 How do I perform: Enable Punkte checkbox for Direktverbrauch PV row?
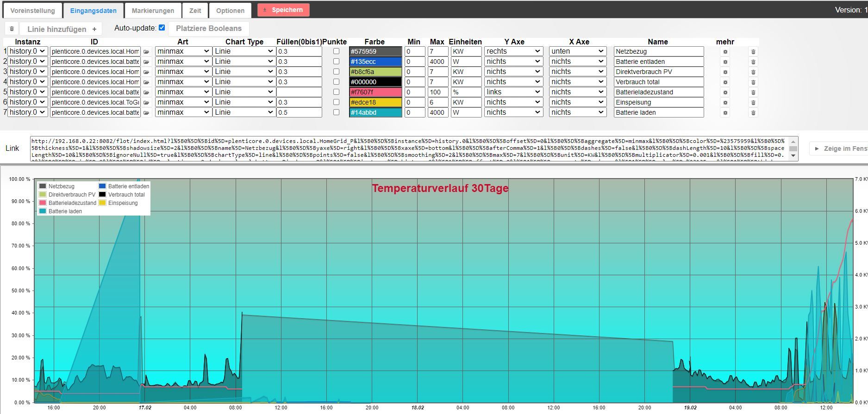[x=336, y=72]
